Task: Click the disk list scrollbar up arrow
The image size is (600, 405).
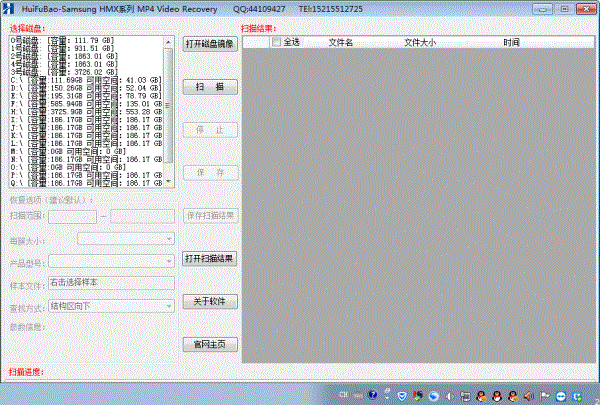Action: click(x=168, y=41)
